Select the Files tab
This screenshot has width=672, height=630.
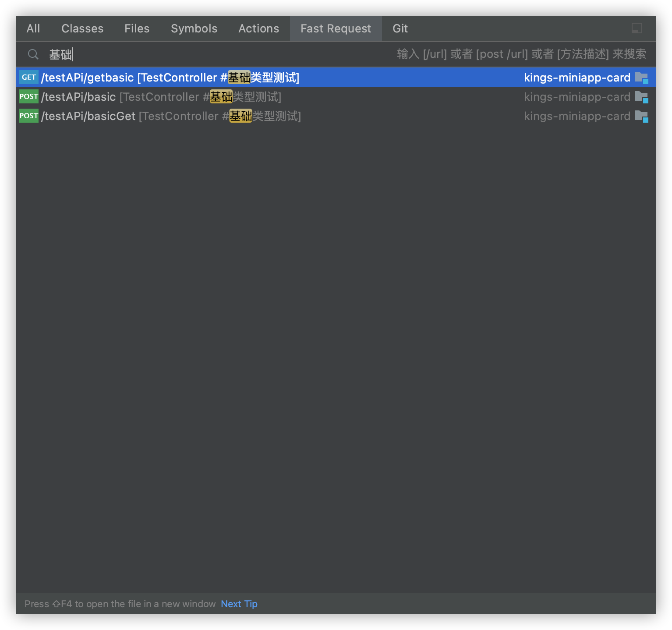pyautogui.click(x=137, y=28)
